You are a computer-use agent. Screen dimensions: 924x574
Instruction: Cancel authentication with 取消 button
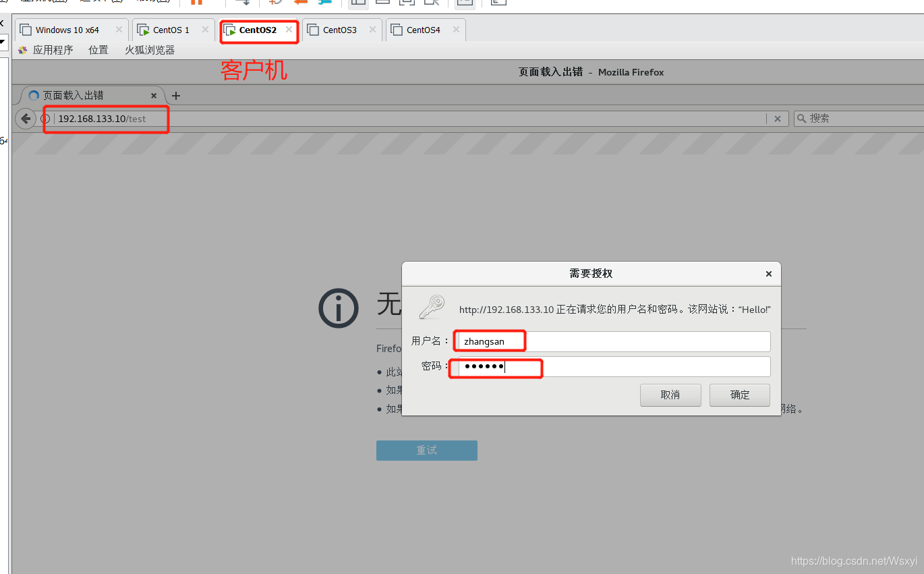point(670,395)
